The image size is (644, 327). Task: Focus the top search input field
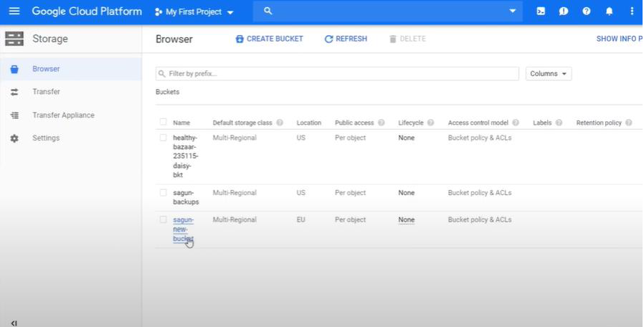tap(387, 11)
